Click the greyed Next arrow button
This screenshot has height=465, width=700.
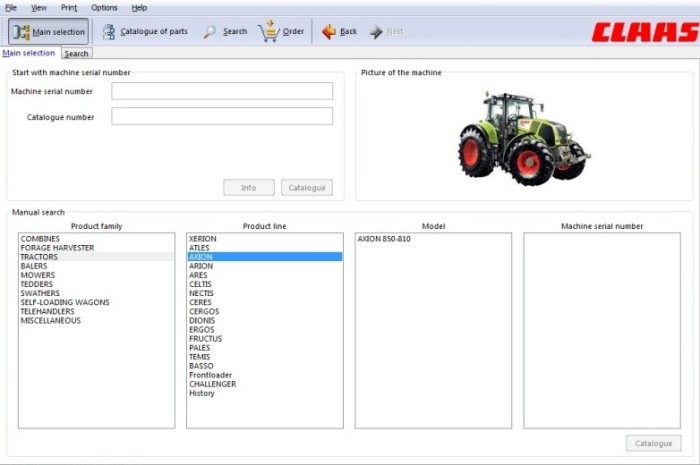click(x=386, y=32)
